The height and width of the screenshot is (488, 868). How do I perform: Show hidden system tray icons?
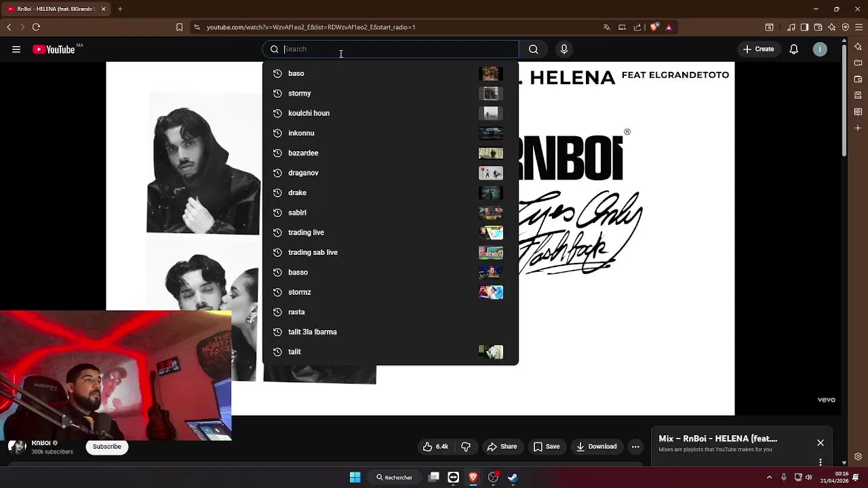tap(769, 477)
